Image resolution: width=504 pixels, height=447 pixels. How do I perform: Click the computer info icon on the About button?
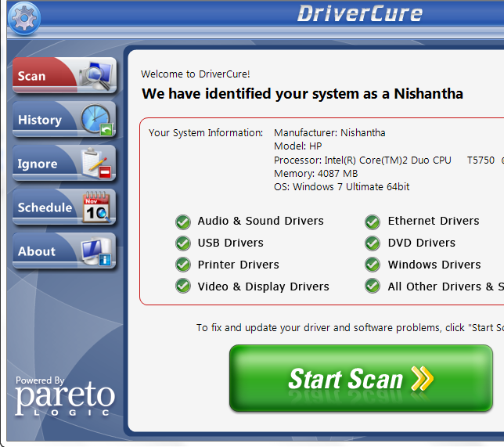[96, 251]
